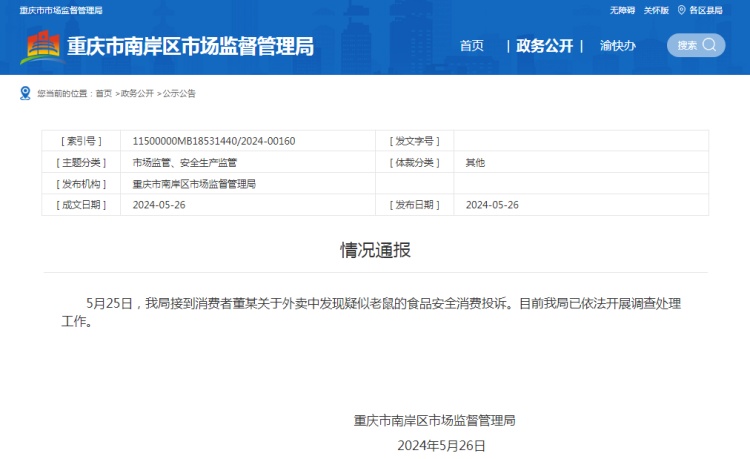750x459 pixels.
Task: Switch to 关怀版 care version
Action: point(656,10)
